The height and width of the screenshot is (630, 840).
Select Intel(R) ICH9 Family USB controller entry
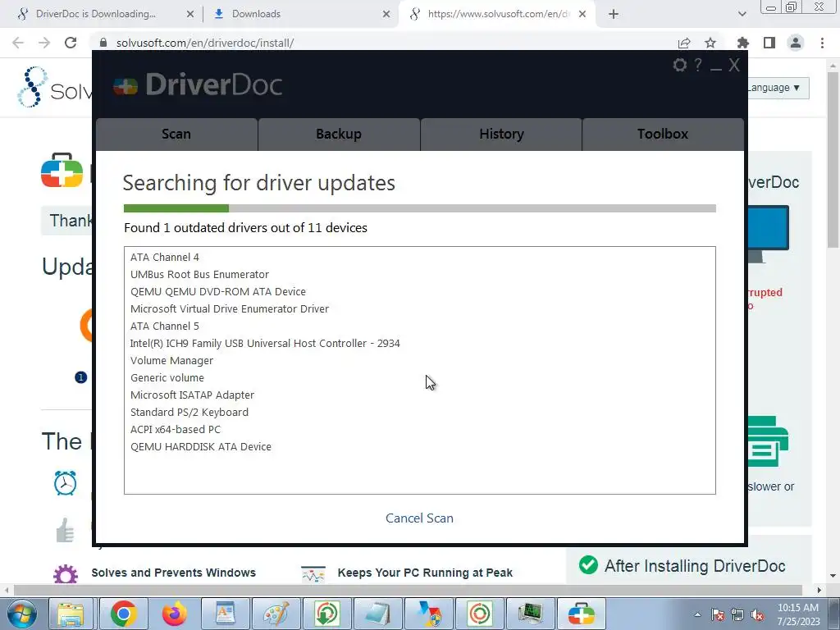[265, 344]
